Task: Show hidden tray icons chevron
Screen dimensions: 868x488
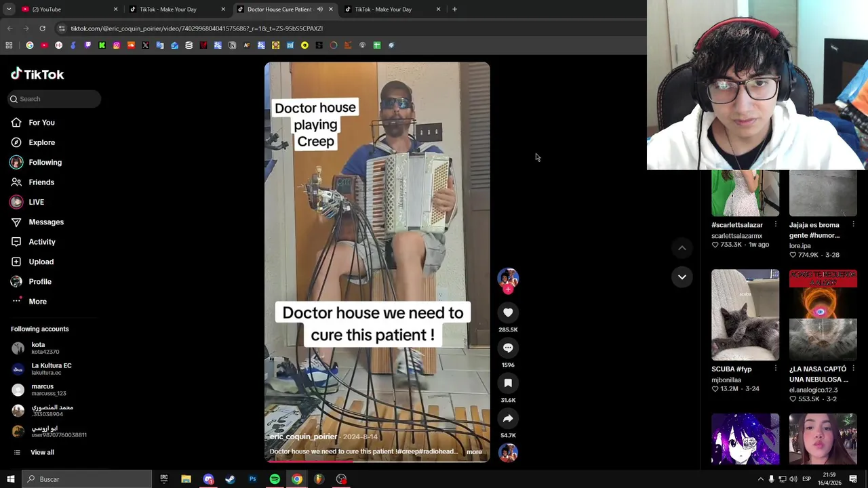Action: 761,479
